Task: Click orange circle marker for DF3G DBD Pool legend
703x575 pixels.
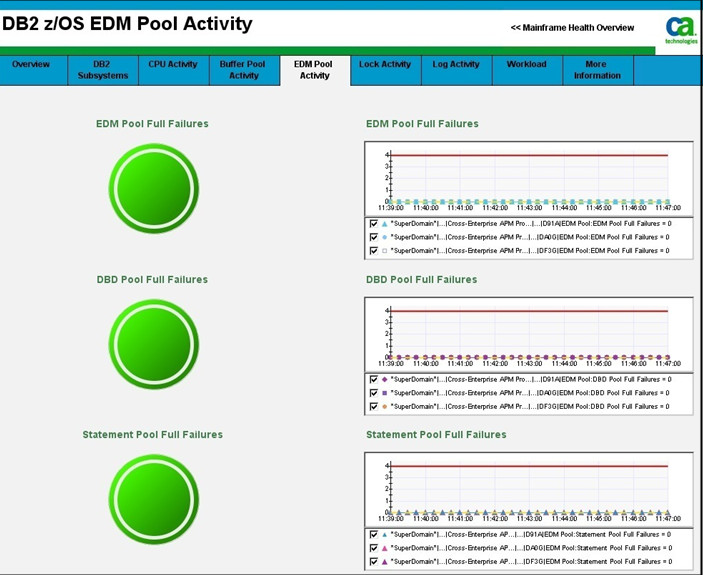Action: click(384, 406)
